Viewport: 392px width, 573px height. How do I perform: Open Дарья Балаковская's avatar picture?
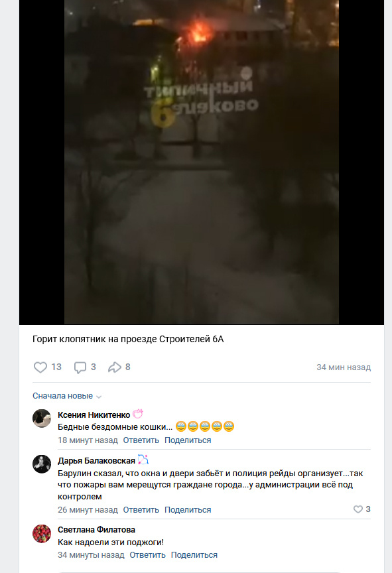(x=42, y=464)
